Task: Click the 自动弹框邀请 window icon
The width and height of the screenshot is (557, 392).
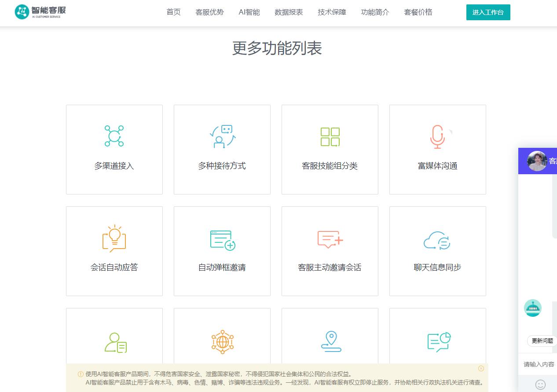Action: pyautogui.click(x=222, y=240)
